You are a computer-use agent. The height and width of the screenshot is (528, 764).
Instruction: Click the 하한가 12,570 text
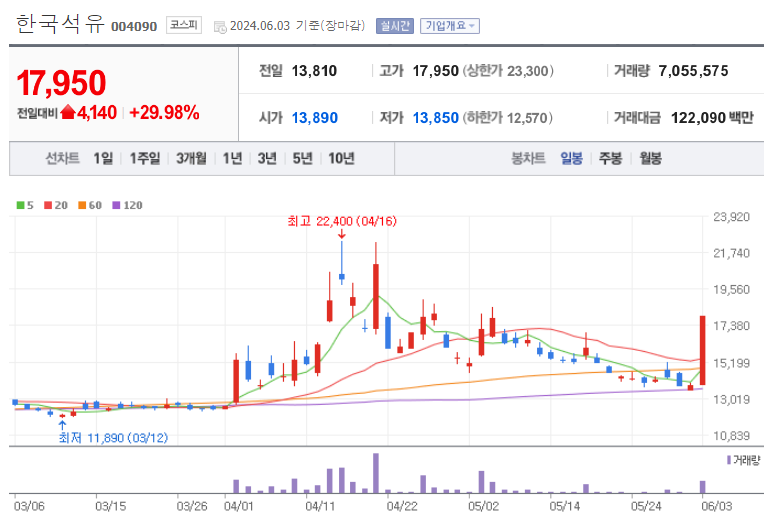[507, 118]
